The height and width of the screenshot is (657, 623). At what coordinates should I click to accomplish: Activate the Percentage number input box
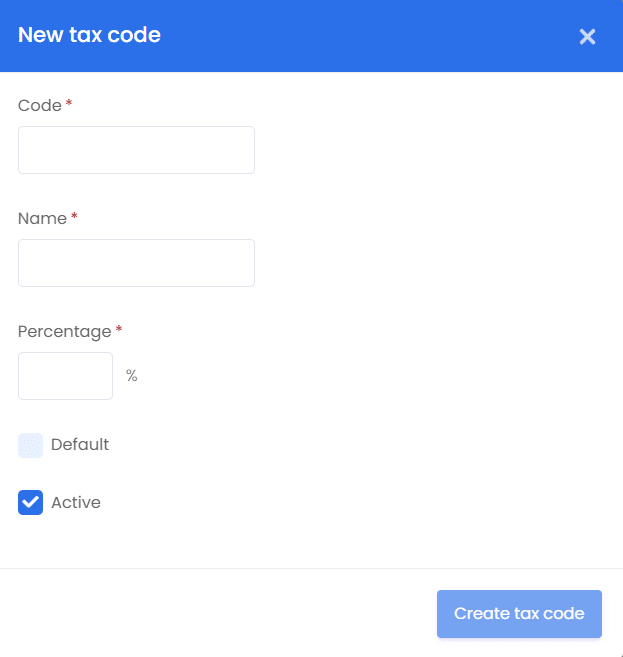(65, 376)
